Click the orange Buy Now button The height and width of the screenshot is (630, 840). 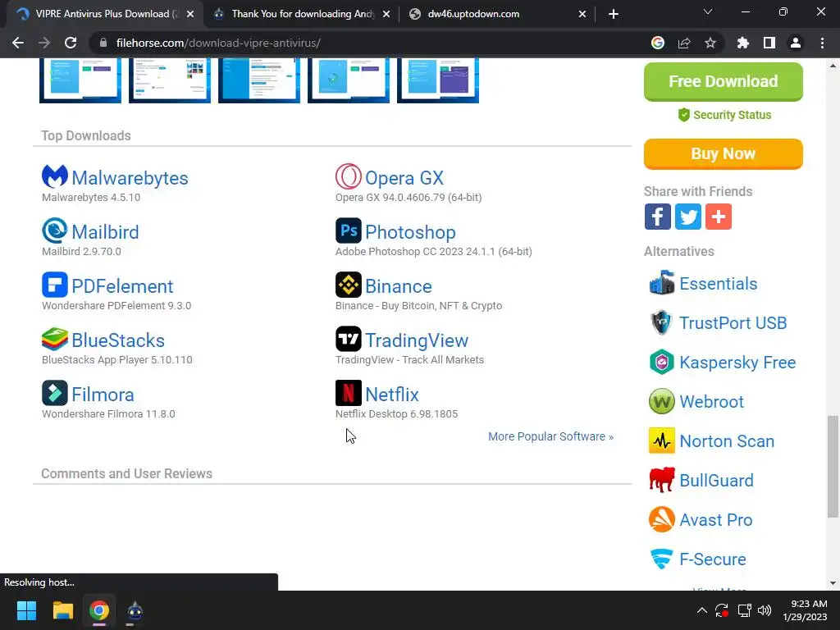coord(724,153)
